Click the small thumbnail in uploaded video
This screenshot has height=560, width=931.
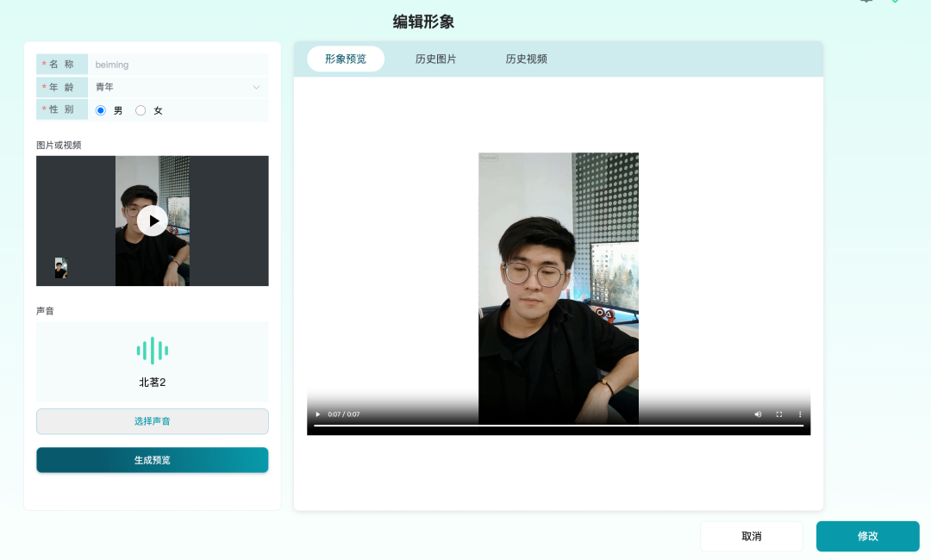(x=60, y=268)
